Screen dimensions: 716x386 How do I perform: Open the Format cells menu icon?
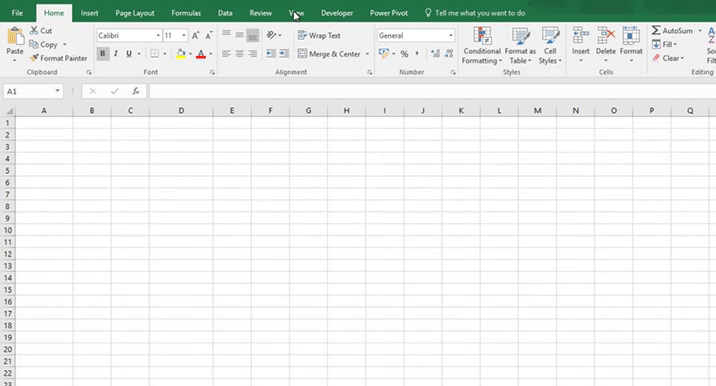[631, 36]
